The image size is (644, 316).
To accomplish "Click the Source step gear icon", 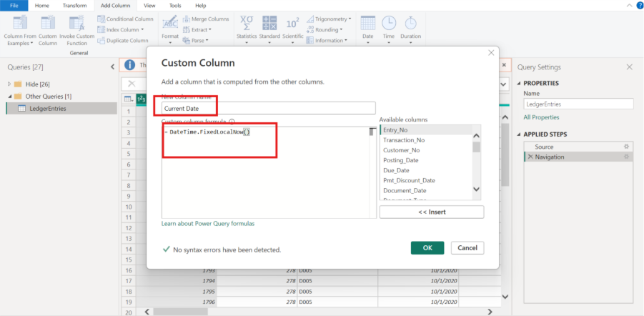I will pos(626,147).
